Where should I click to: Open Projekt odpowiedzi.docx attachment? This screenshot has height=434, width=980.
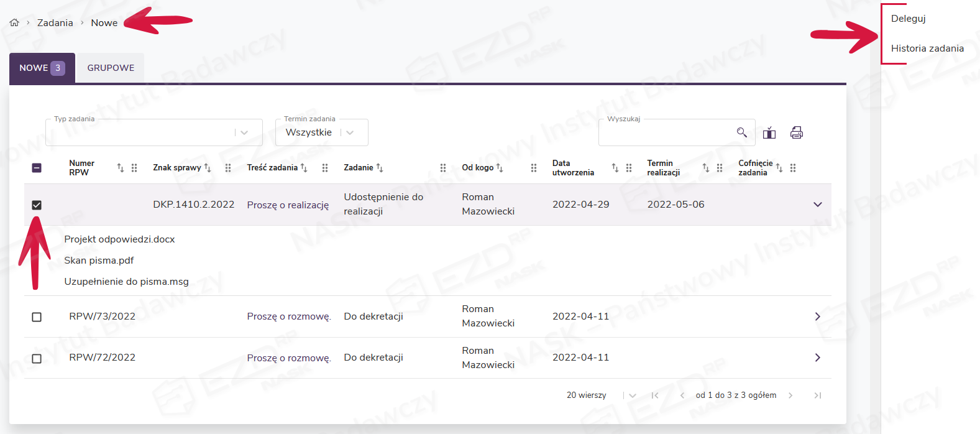coord(119,239)
